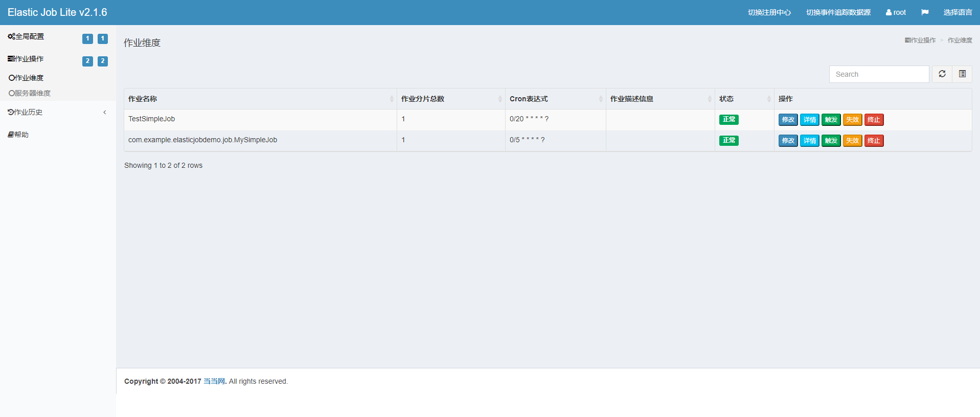This screenshot has height=417, width=980.
Task: Click the 当当网 footer link
Action: [x=214, y=381]
